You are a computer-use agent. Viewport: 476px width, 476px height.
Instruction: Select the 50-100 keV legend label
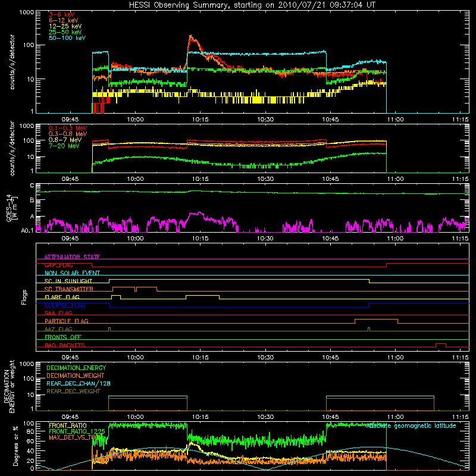[67, 38]
